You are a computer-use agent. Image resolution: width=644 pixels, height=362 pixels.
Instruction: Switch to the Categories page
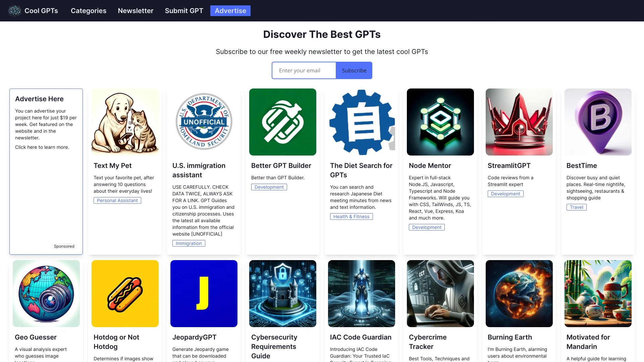(x=88, y=11)
